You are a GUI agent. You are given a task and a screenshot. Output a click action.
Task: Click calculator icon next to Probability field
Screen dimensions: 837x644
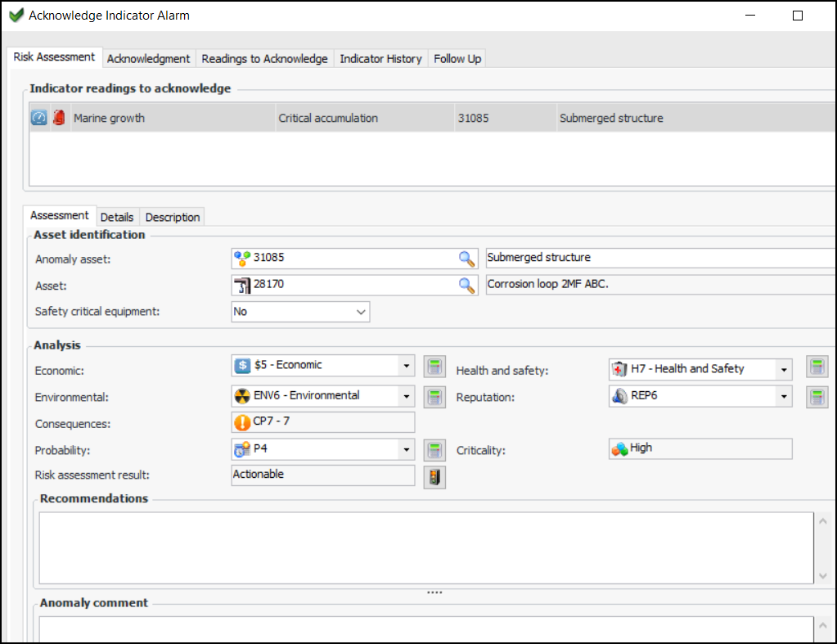click(434, 449)
